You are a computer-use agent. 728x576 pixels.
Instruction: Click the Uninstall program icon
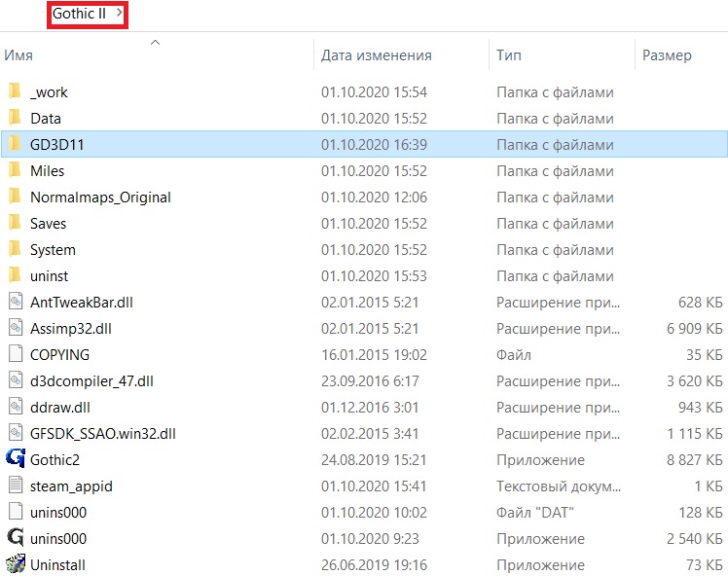pyautogui.click(x=15, y=564)
